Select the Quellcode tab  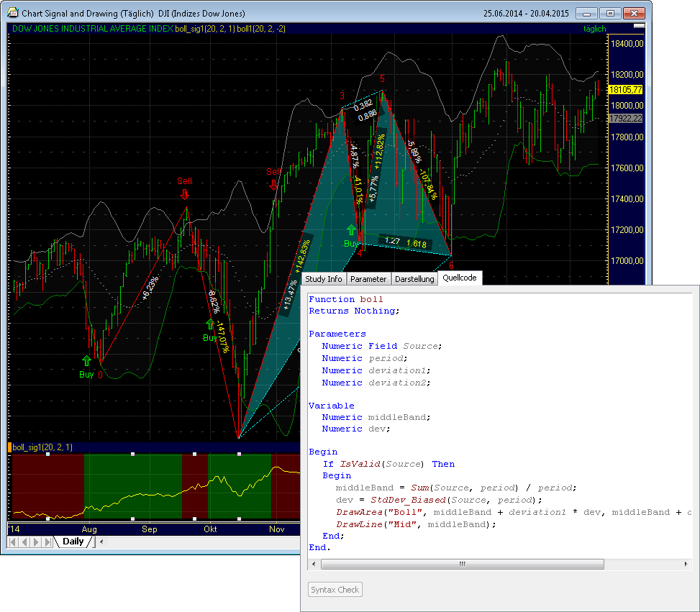[459, 278]
